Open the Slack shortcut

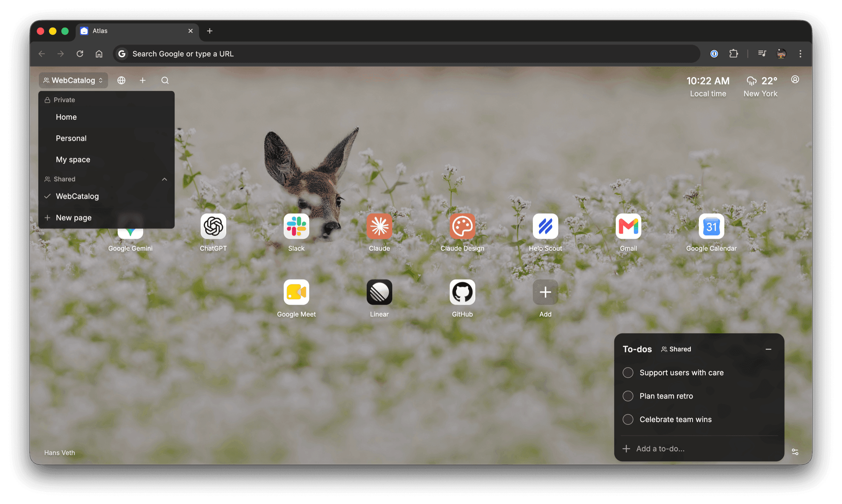point(296,226)
